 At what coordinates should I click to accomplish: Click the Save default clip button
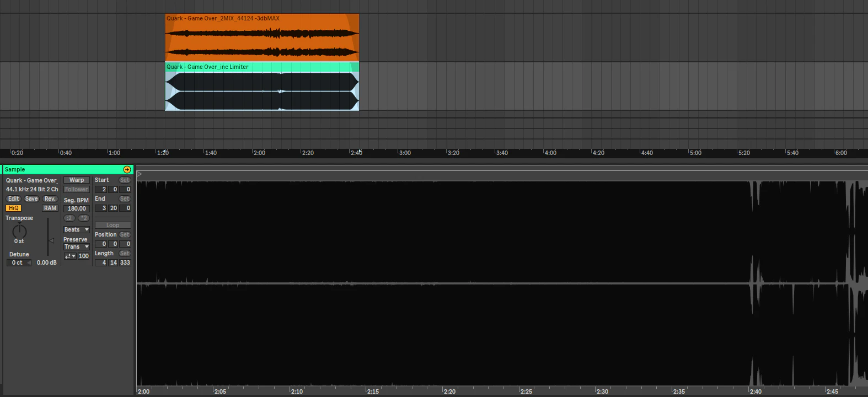31,198
